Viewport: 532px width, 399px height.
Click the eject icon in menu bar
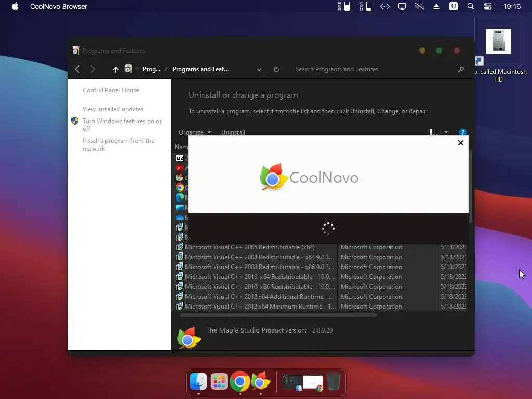(x=436, y=6)
